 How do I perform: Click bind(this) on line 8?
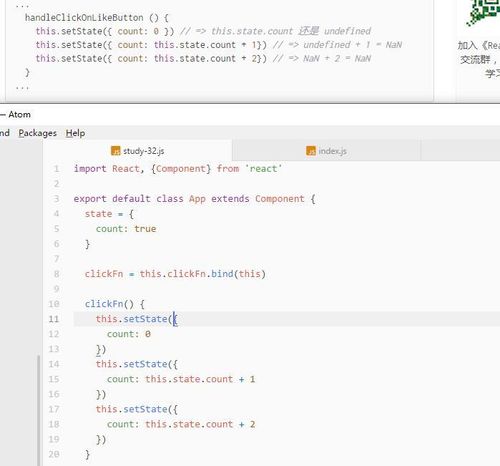click(238, 274)
